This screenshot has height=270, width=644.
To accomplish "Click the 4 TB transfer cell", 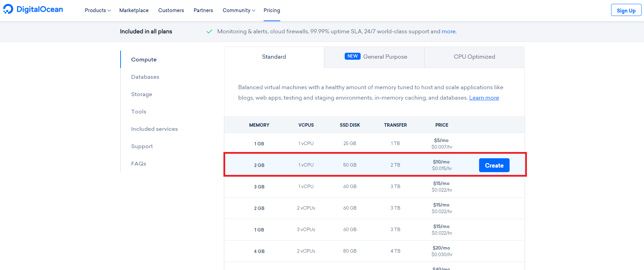I will [395, 251].
